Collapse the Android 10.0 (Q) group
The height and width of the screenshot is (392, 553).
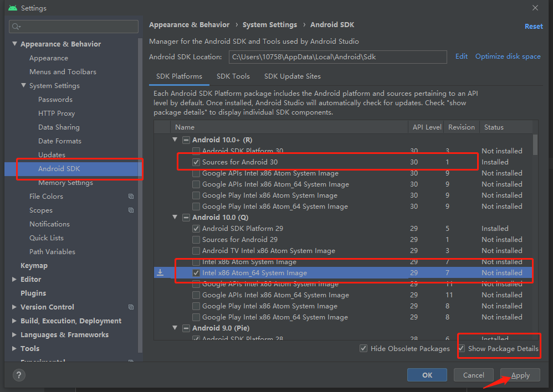pyautogui.click(x=175, y=217)
